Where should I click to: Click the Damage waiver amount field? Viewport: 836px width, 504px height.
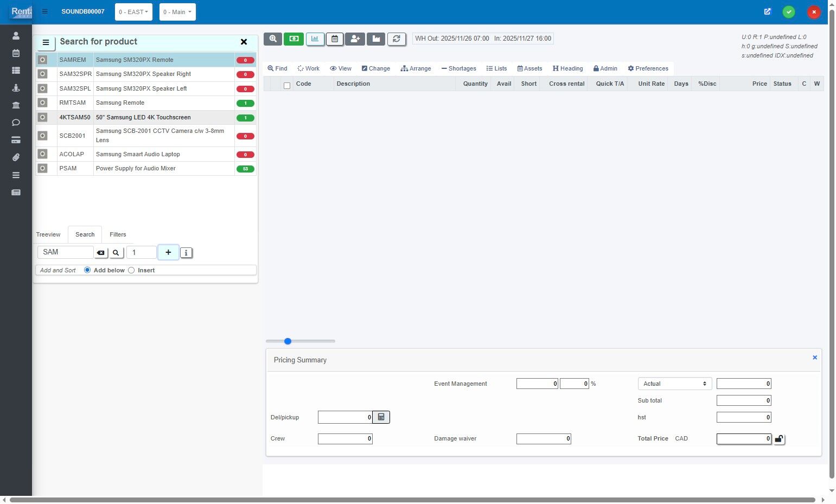544,438
